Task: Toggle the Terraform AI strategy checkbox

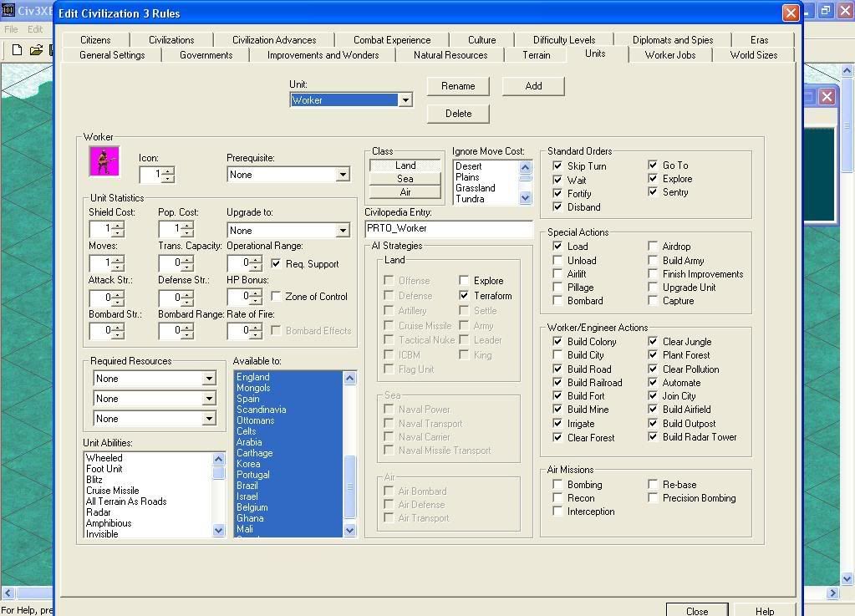Action: pos(464,295)
